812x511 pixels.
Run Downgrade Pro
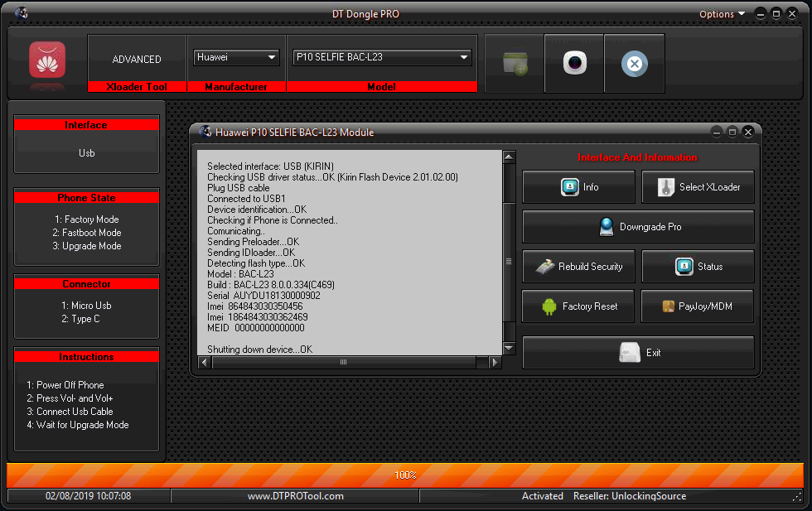tap(638, 227)
